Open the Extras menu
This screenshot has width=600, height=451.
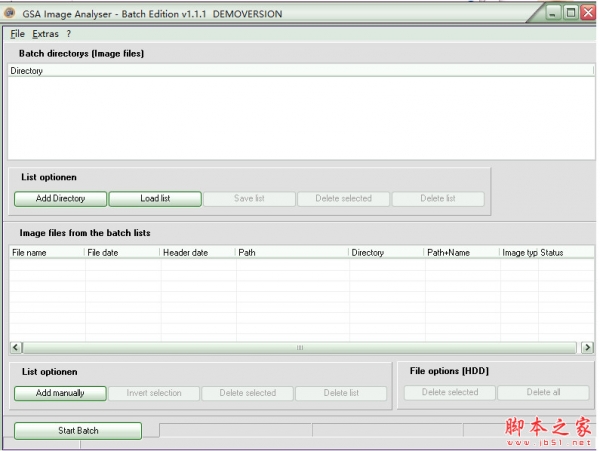[x=45, y=34]
